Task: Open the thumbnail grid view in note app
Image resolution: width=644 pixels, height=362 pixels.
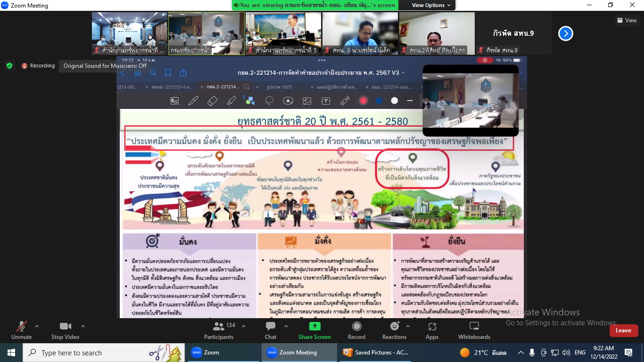Action: point(138,73)
